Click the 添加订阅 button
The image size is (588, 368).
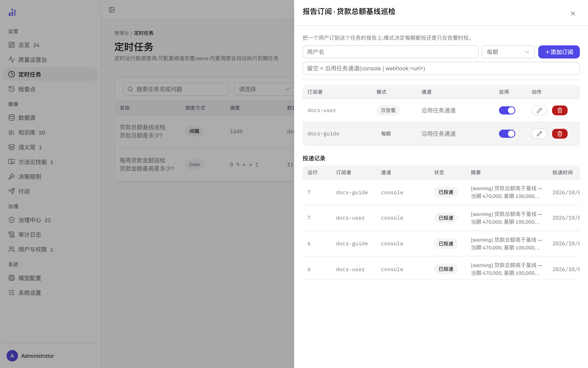coord(559,52)
